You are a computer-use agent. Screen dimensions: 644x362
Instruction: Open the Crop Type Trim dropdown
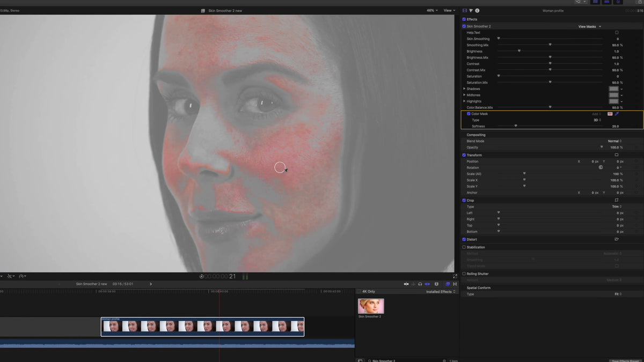(x=616, y=206)
